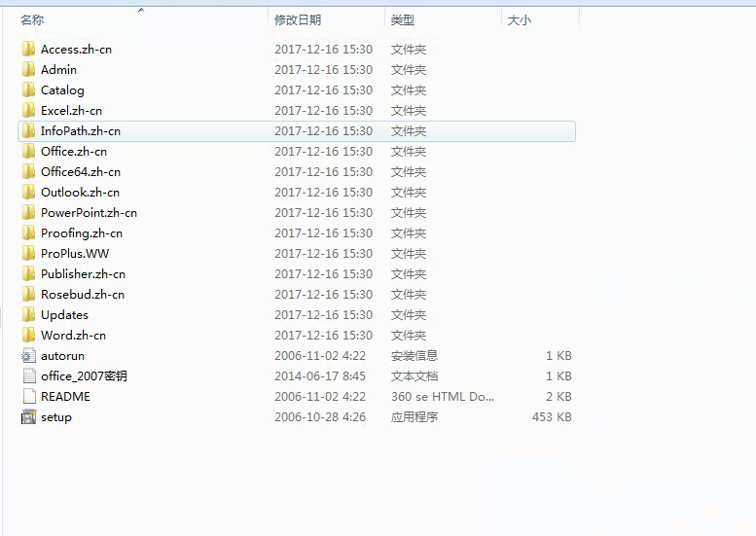The image size is (756, 536).
Task: Click the Outlook.zh-cn folder icon
Action: pos(29,192)
